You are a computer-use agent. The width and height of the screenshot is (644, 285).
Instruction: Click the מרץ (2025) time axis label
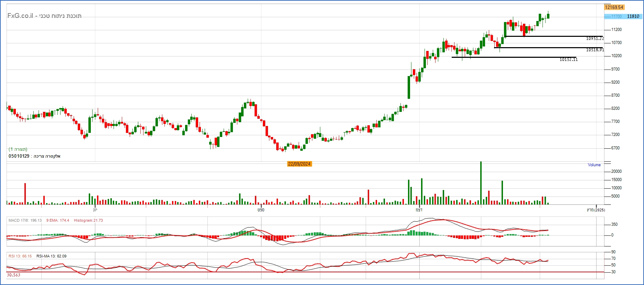click(596, 210)
